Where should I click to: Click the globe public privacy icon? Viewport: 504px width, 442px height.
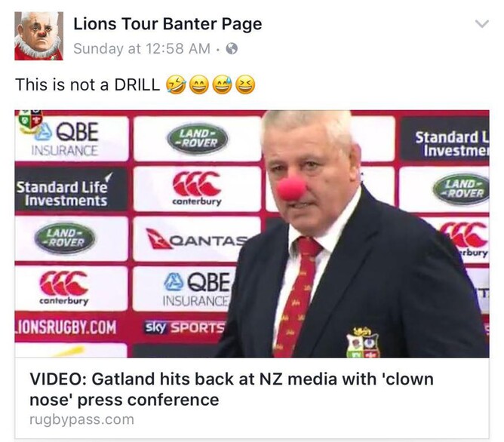click(x=232, y=49)
